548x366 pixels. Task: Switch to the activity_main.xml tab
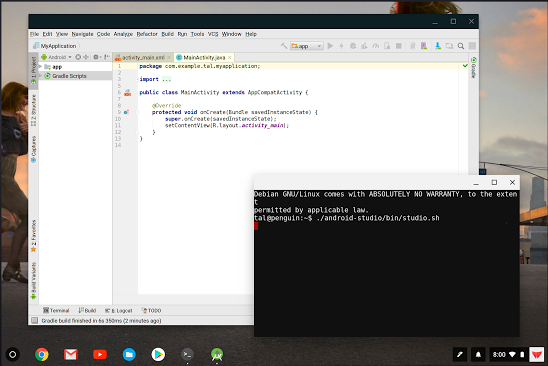pos(143,57)
